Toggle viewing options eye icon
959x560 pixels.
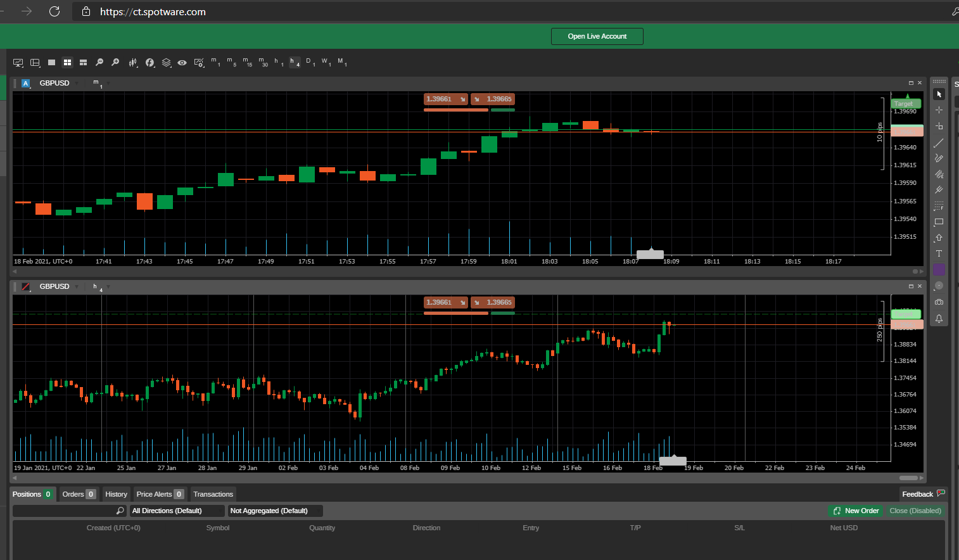182,63
